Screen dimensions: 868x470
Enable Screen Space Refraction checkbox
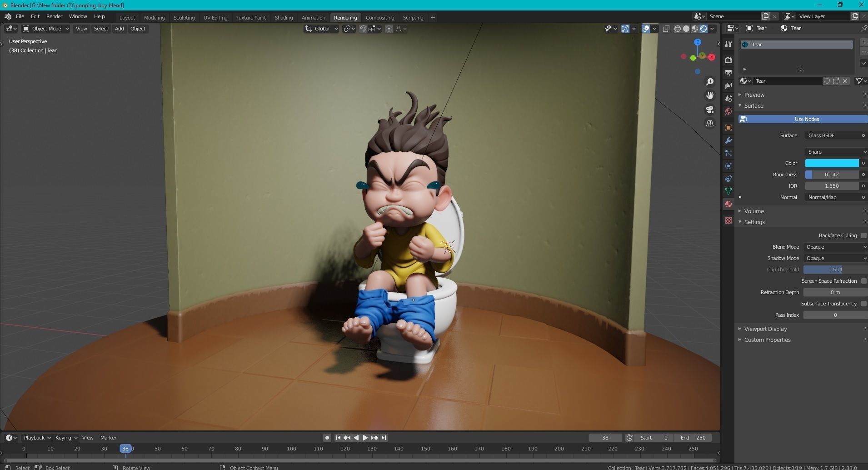click(864, 281)
